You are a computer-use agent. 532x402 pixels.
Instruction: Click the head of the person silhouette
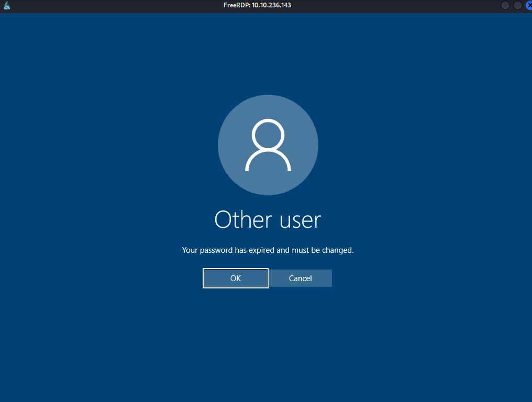coord(268,136)
